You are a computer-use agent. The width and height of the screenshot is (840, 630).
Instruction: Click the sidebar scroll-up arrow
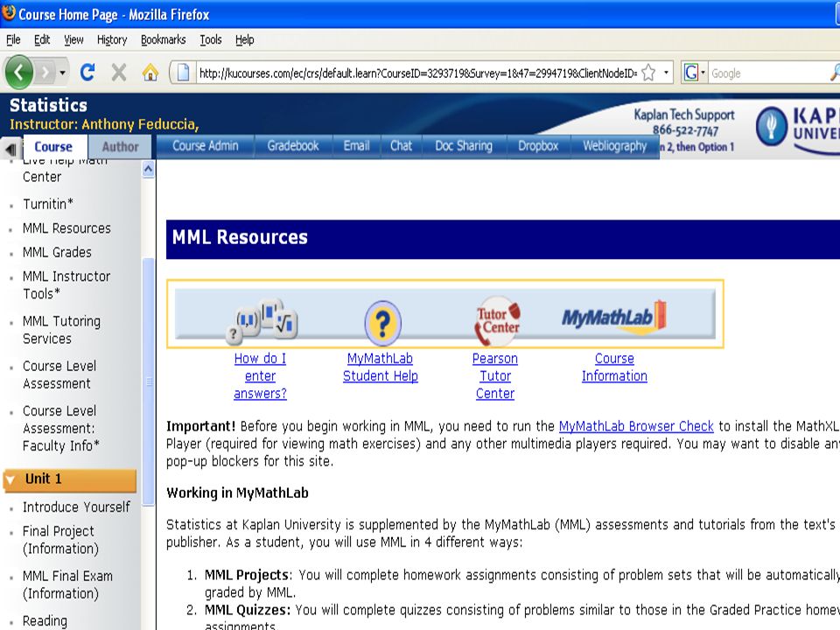click(x=149, y=171)
